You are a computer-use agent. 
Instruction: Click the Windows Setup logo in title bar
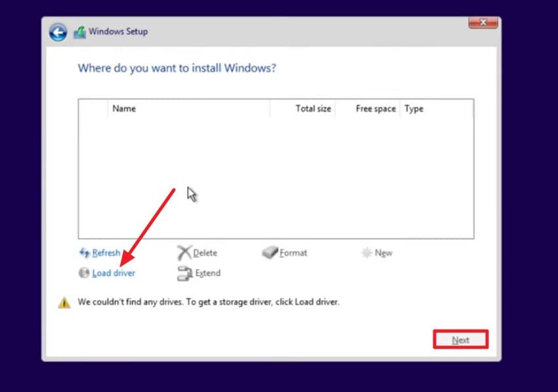pyautogui.click(x=79, y=31)
